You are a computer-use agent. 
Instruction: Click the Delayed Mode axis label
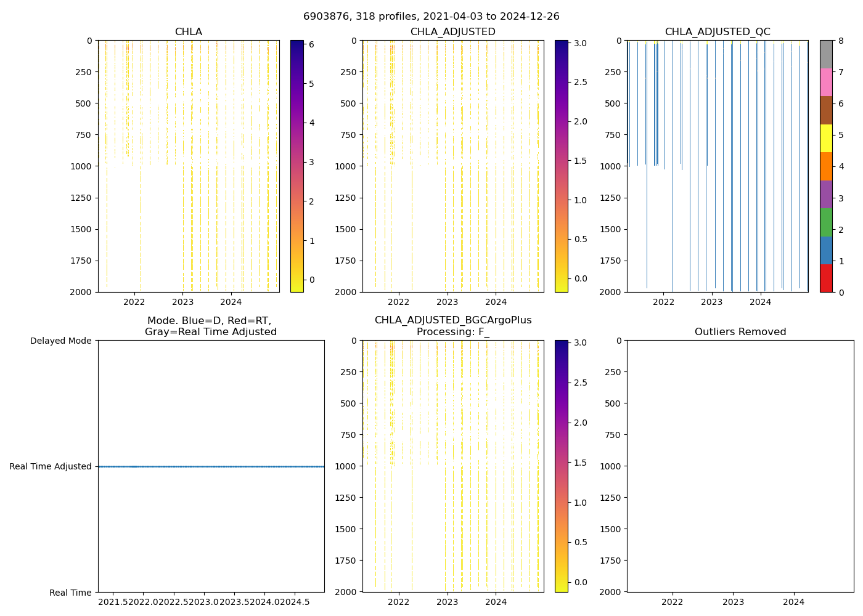60,341
